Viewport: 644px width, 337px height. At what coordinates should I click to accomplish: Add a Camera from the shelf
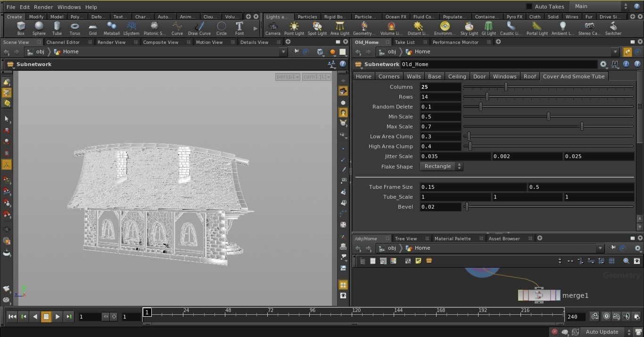click(x=272, y=28)
